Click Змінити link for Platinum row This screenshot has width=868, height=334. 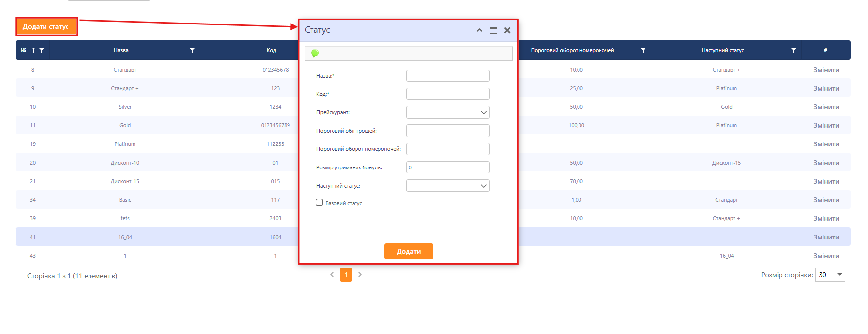tap(826, 144)
